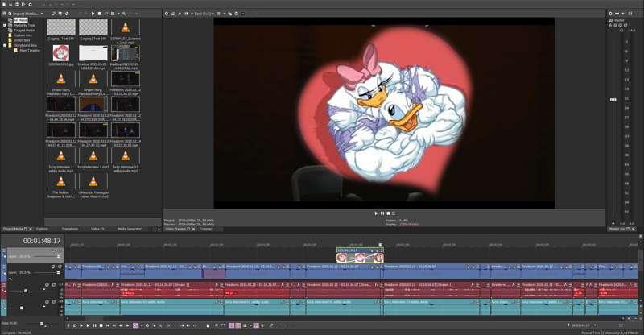The height and width of the screenshot is (335, 644).
Task: Step to previous frame in transport
Action: pos(121,325)
